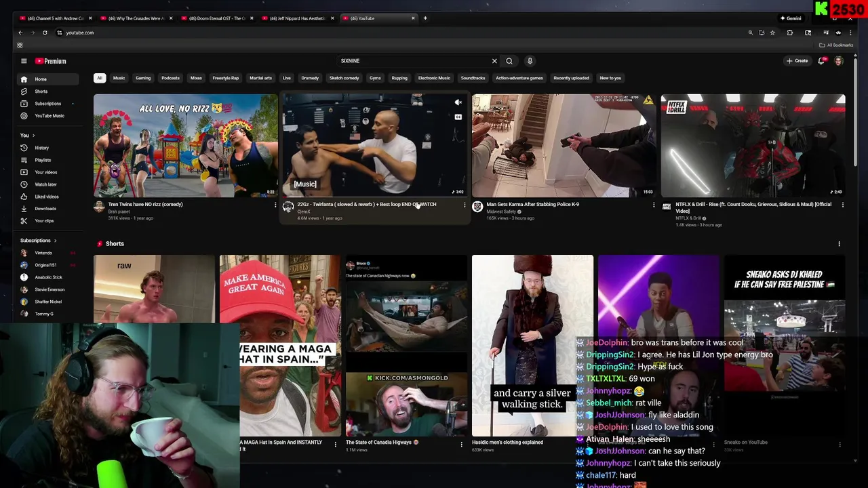Viewport: 868px width, 488px height.
Task: Open the Create button
Action: (797, 61)
